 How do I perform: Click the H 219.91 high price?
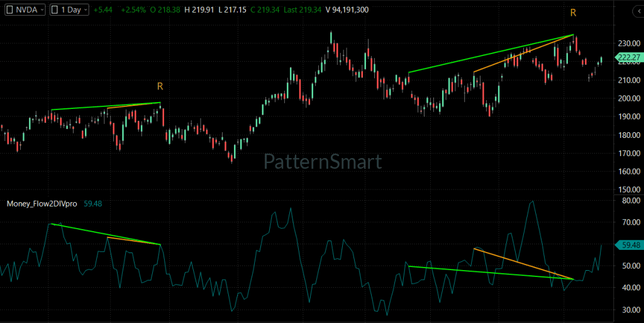(199, 10)
